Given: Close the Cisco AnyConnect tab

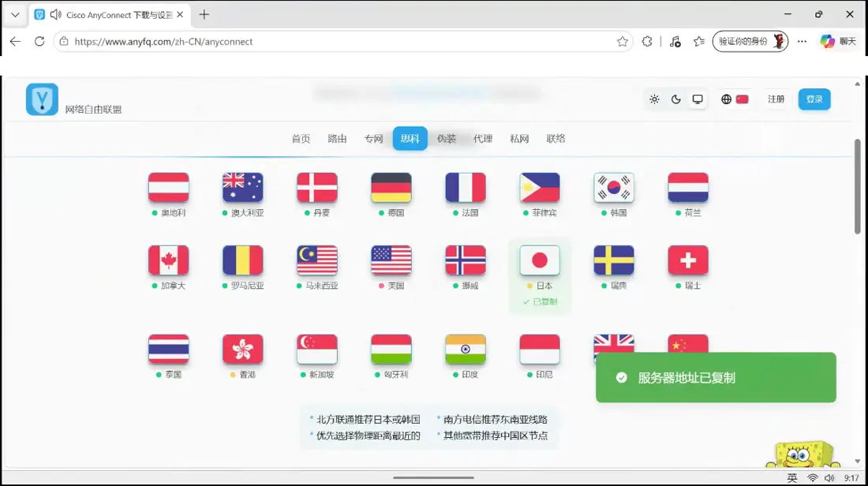Looking at the screenshot, I should (180, 15).
